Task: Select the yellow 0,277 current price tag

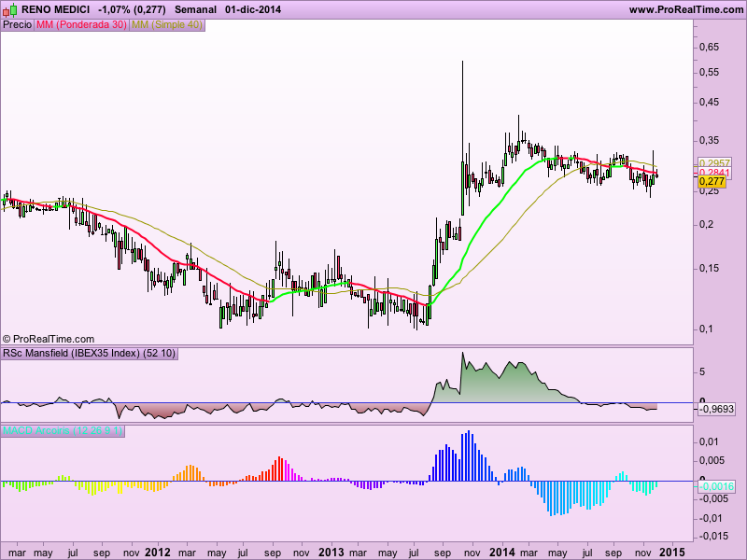Action: (x=712, y=181)
